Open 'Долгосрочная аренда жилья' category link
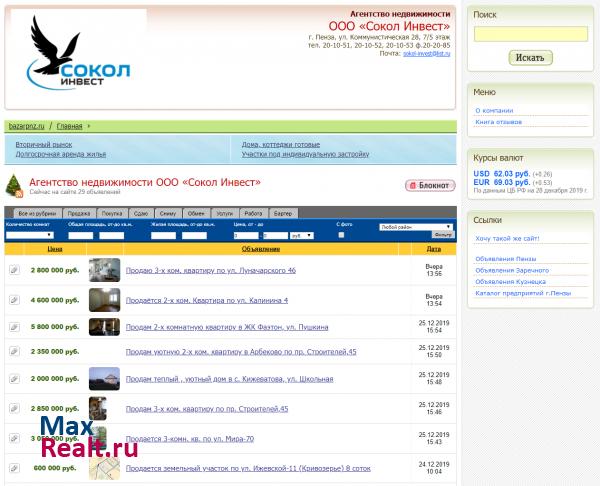Image resolution: width=600 pixels, height=486 pixels. click(60, 154)
